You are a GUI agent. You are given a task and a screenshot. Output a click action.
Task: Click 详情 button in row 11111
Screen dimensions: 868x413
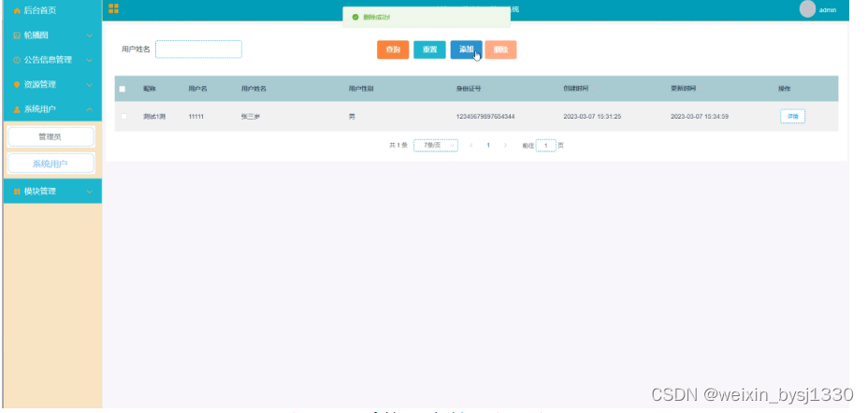point(793,117)
